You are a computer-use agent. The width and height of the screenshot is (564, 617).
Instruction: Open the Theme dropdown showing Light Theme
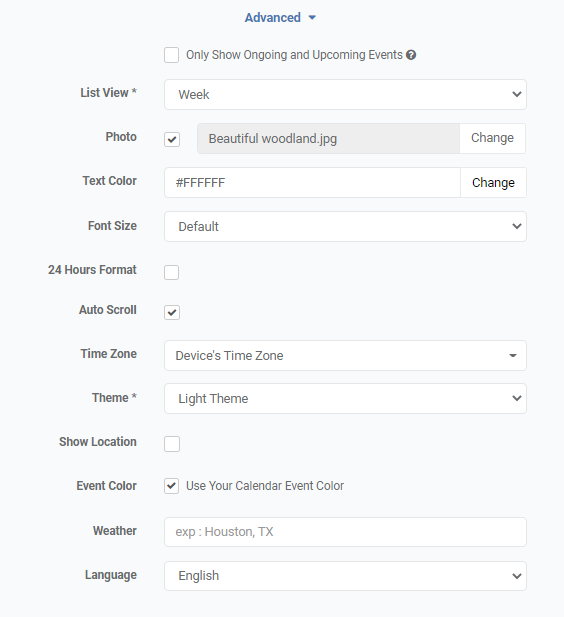[345, 399]
